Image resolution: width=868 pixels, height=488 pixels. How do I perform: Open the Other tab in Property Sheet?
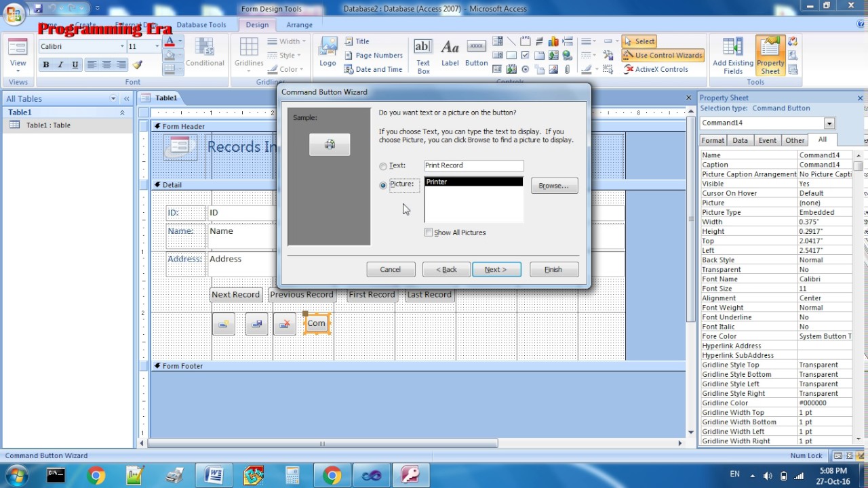795,140
